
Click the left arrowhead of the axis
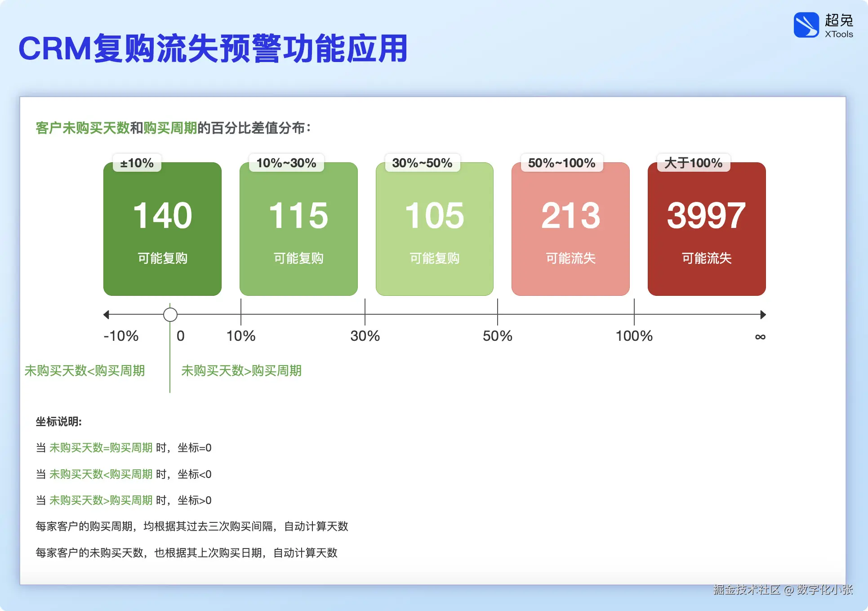click(107, 314)
